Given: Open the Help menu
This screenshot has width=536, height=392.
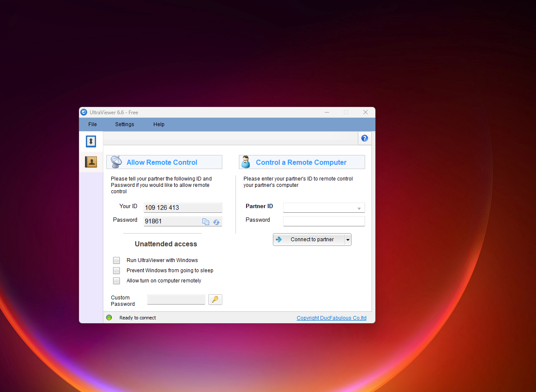Looking at the screenshot, I should [x=159, y=124].
